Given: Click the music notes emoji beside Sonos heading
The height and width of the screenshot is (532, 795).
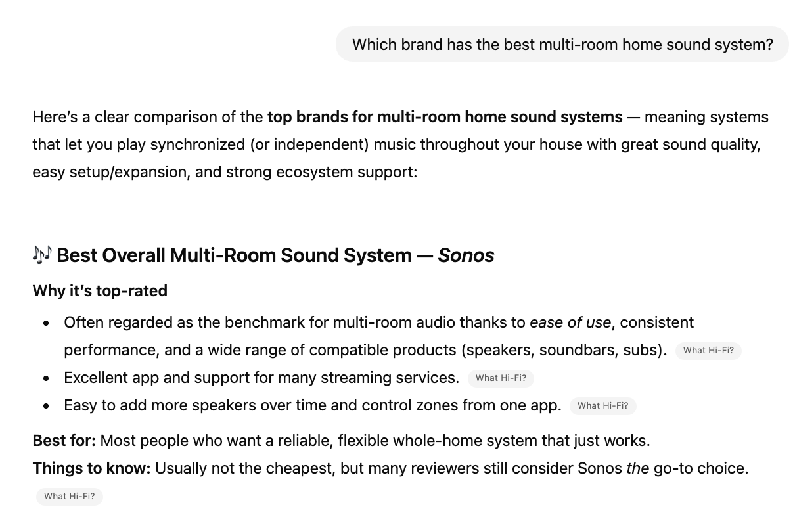Looking at the screenshot, I should [41, 255].
